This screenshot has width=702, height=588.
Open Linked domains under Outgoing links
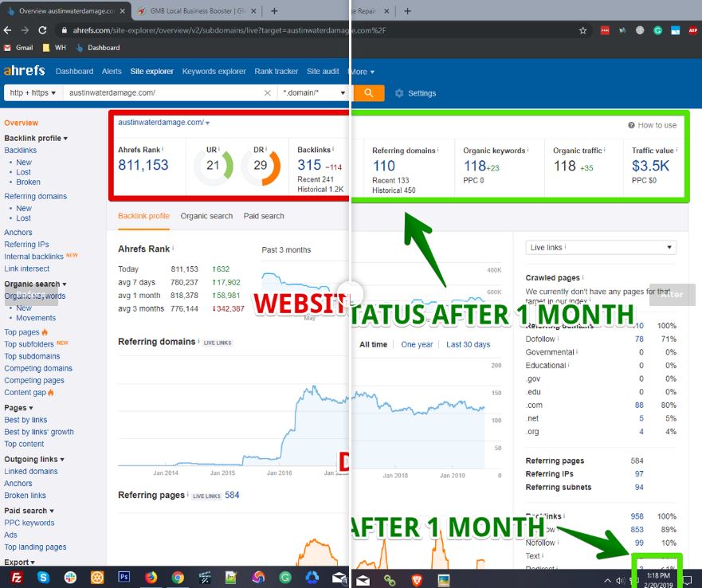(x=31, y=471)
